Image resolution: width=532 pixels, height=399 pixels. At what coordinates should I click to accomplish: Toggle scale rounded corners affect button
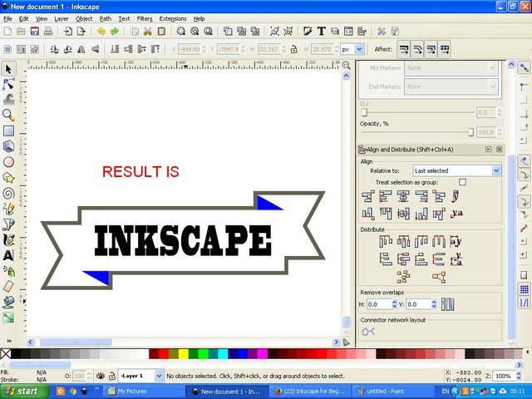pyautogui.click(x=417, y=50)
